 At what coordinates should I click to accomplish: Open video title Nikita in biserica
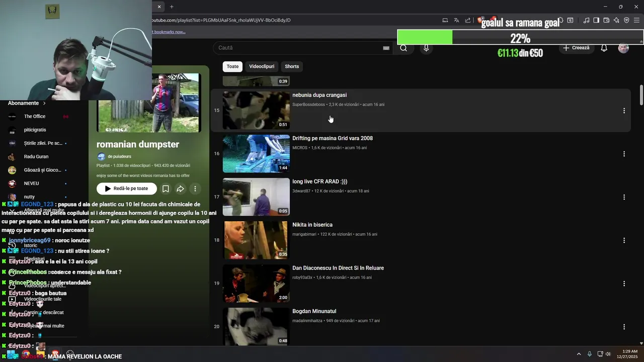pos(312,225)
